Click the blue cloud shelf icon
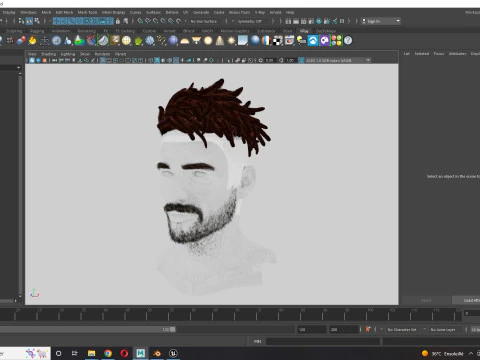480x360 pixels. click(313, 41)
